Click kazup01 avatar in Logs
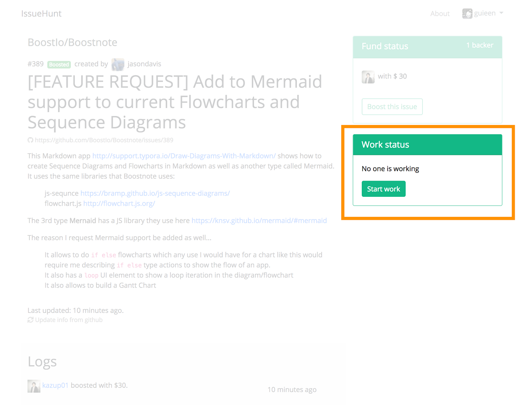The height and width of the screenshot is (405, 532). tap(34, 386)
